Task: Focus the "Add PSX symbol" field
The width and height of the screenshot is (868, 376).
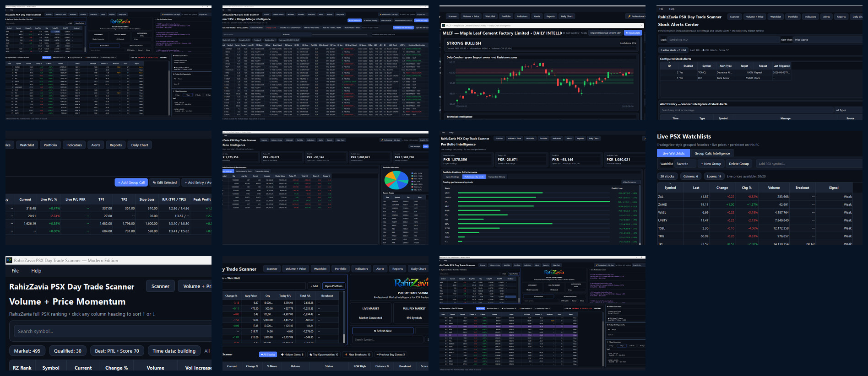Action: [x=808, y=164]
